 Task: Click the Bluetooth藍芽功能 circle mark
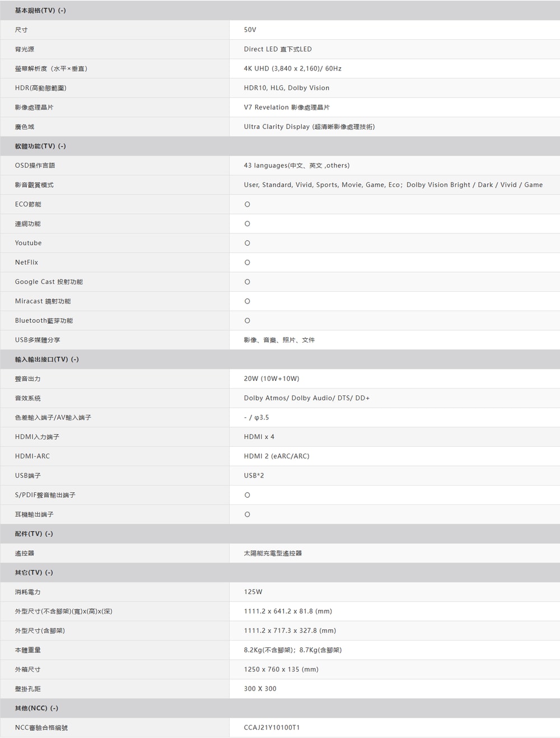coord(248,321)
